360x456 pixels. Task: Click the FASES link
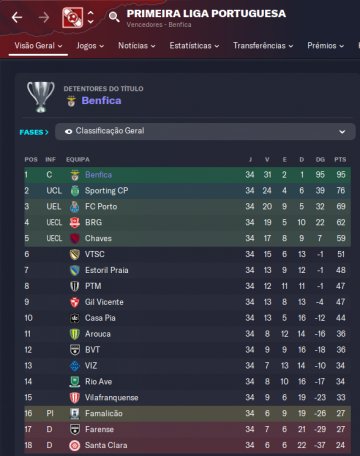34,132
